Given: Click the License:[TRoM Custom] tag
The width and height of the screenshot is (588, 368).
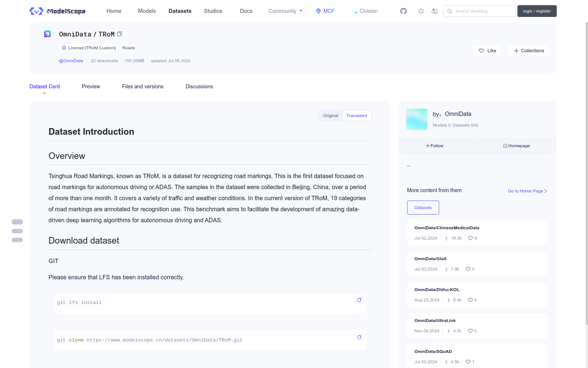Looking at the screenshot, I should pyautogui.click(x=89, y=48).
